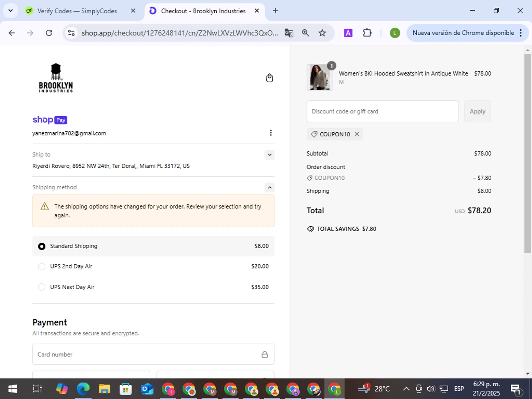The width and height of the screenshot is (532, 399).
Task: Open the purple A extension icon
Action: tap(348, 33)
